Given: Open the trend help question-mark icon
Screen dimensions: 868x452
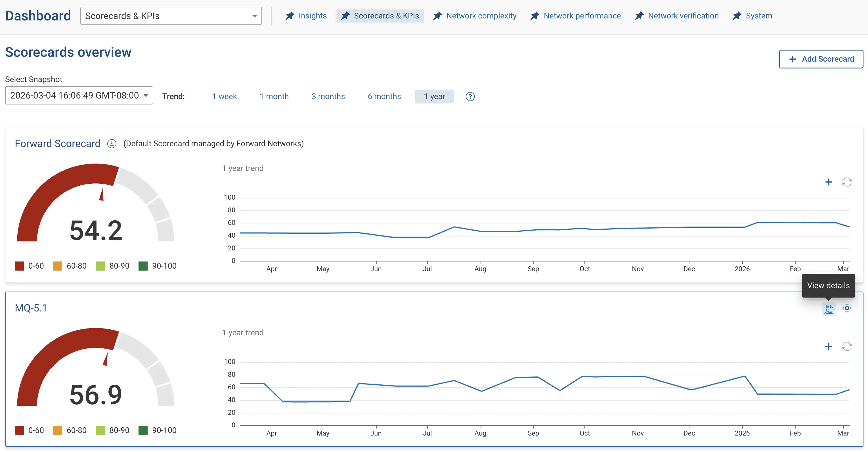Looking at the screenshot, I should pos(470,97).
